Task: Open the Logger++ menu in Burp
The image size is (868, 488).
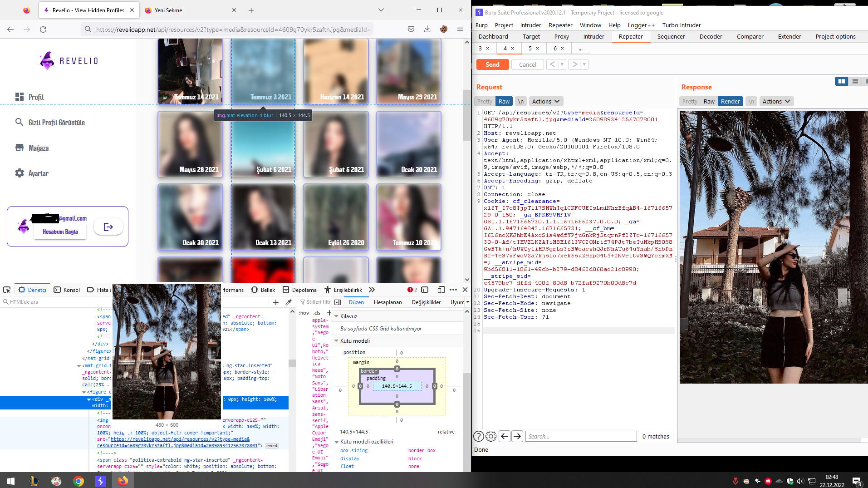Action: click(x=641, y=25)
